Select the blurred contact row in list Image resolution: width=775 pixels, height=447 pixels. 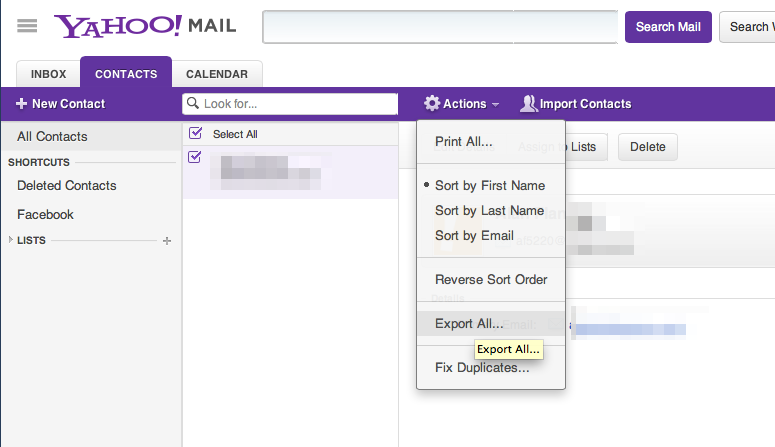tap(290, 172)
